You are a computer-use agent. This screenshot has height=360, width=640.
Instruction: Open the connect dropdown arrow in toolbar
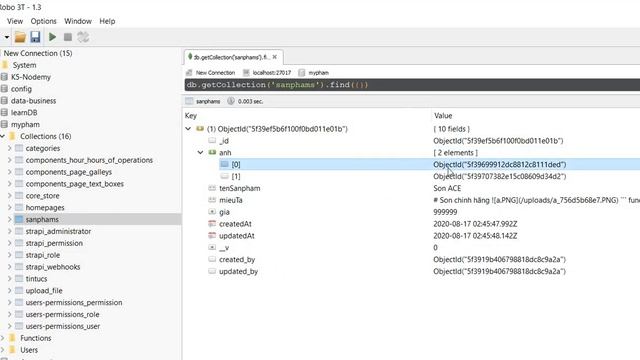(7, 37)
